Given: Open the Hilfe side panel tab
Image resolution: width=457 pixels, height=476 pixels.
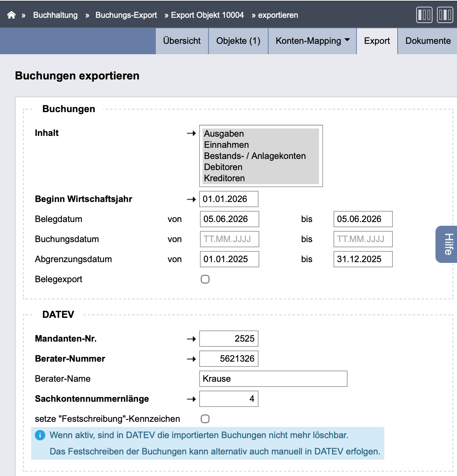Looking at the screenshot, I should [x=447, y=244].
